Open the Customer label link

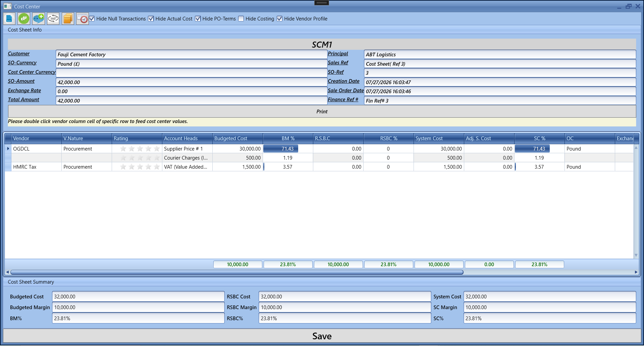[19, 54]
